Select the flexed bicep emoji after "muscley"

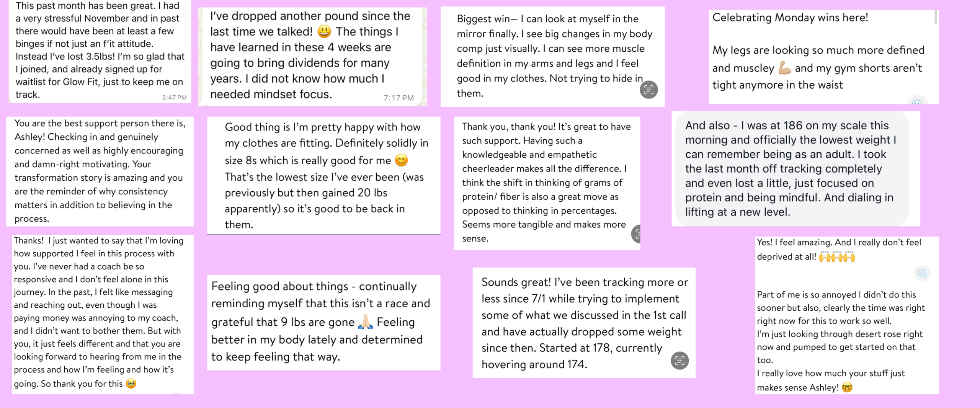point(784,68)
